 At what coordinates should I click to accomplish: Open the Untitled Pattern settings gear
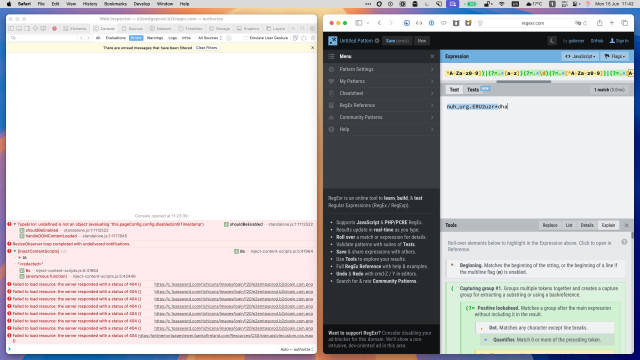(377, 41)
